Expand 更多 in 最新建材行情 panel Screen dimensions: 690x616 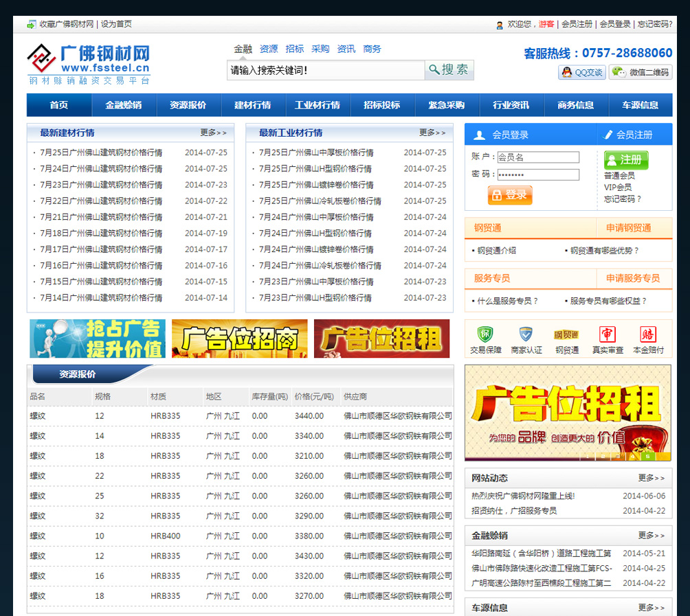213,133
